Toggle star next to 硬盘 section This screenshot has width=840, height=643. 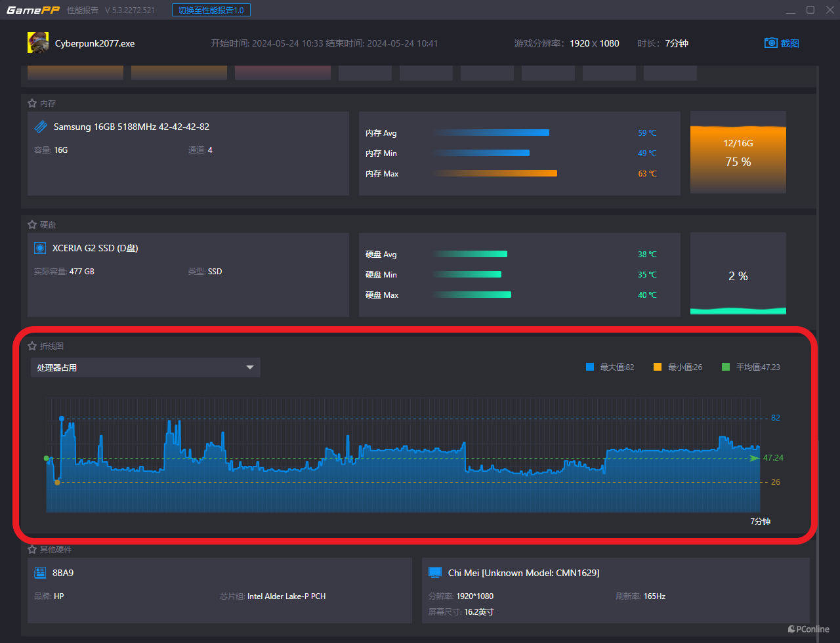click(32, 224)
